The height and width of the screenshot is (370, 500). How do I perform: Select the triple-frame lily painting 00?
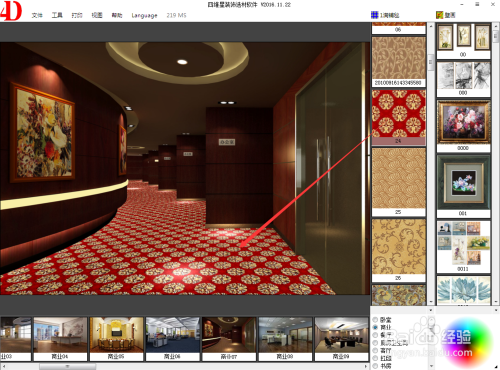click(463, 41)
